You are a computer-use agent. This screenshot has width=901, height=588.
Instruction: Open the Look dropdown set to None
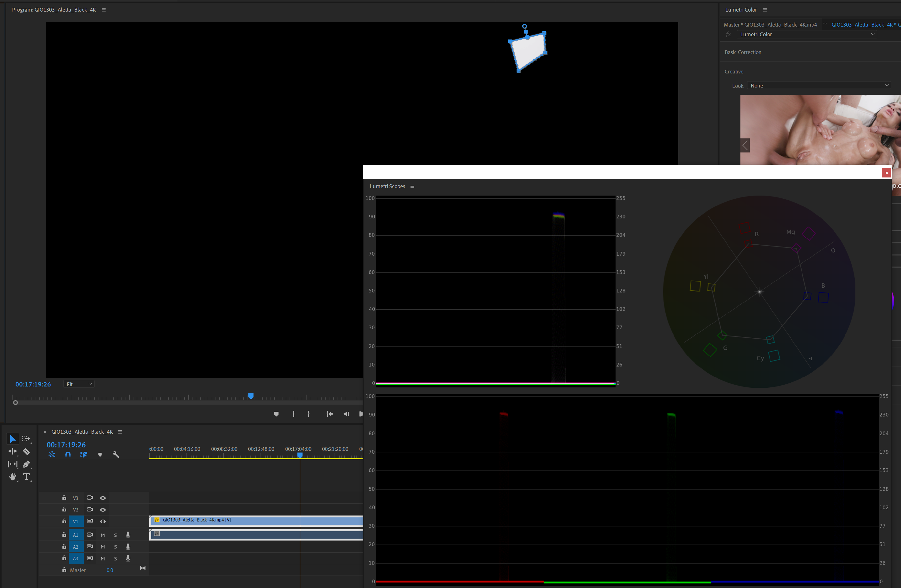[x=819, y=86]
